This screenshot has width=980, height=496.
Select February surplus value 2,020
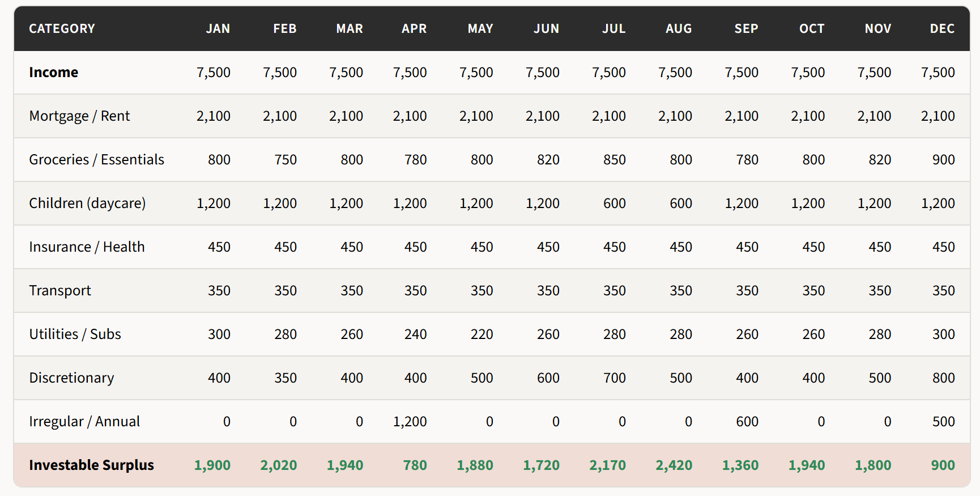tap(279, 465)
